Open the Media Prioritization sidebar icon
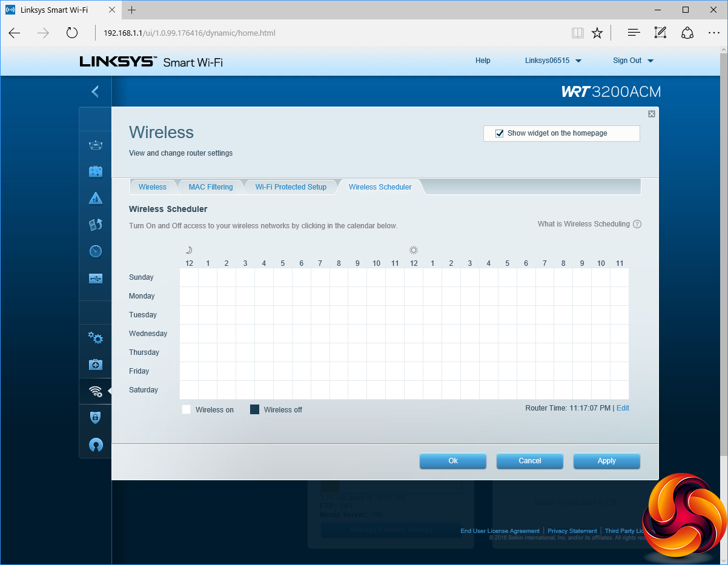The height and width of the screenshot is (565, 728). click(95, 225)
